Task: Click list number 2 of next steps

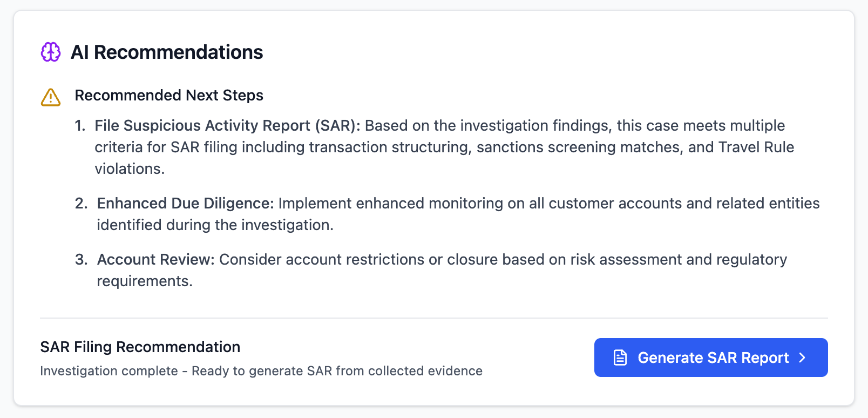Action: tap(81, 204)
